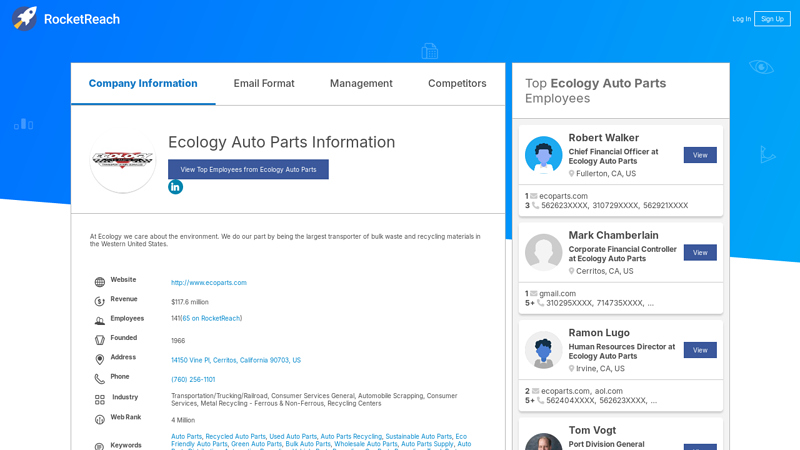Click the envelope icon beside gmail.com
This screenshot has height=450, width=800.
534,293
